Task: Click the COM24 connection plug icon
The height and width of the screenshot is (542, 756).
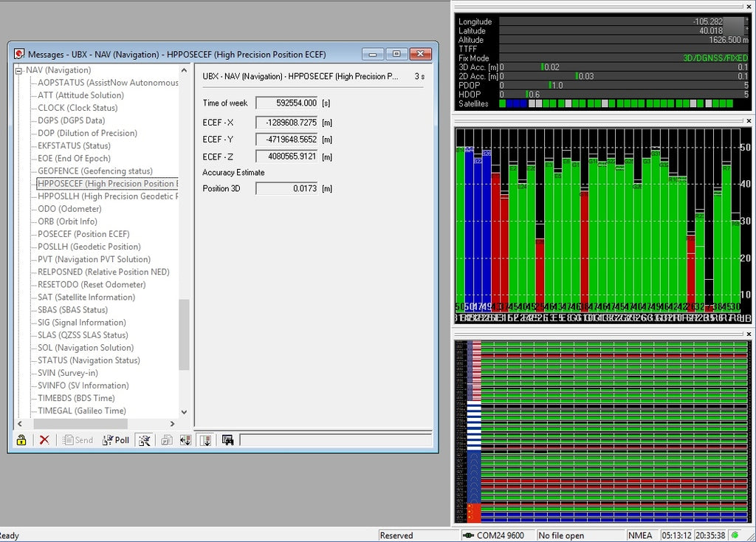Action: click(468, 535)
